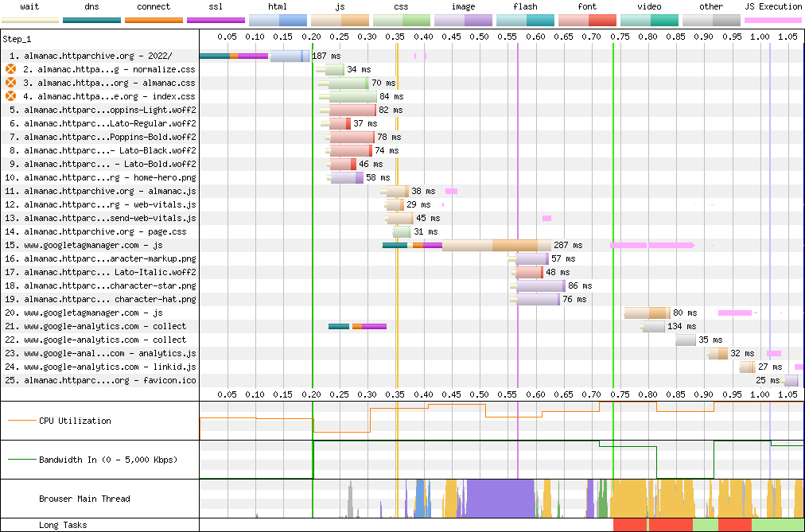Open request 15 googletagmanager js row
Screen dimensions: 805x532
click(93, 245)
